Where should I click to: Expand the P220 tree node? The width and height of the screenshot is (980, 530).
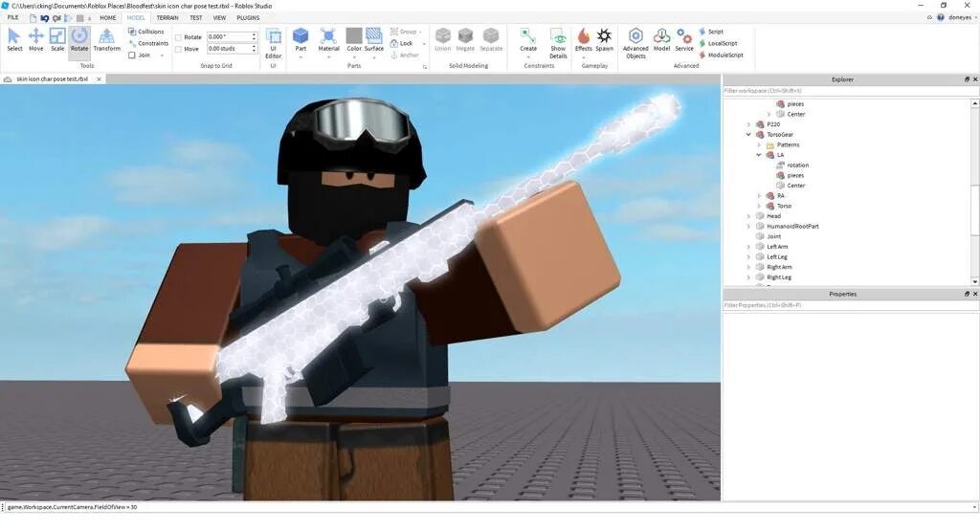748,124
